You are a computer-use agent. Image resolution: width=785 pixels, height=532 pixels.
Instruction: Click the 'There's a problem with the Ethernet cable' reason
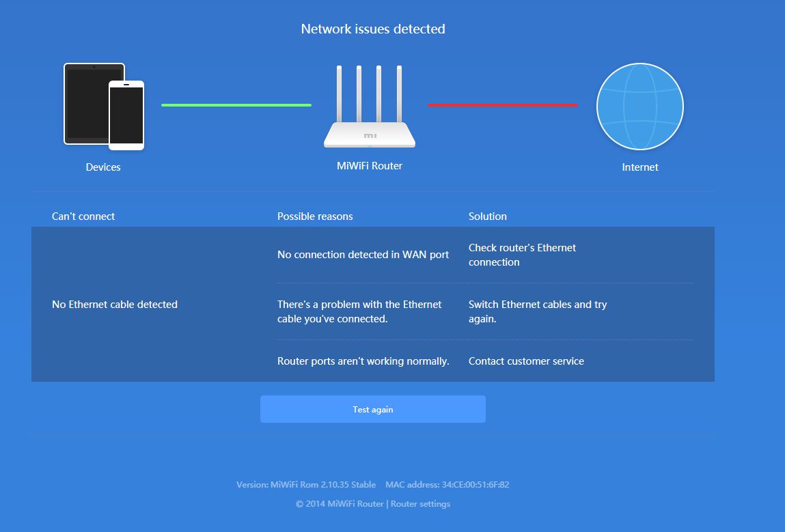pyautogui.click(x=359, y=311)
